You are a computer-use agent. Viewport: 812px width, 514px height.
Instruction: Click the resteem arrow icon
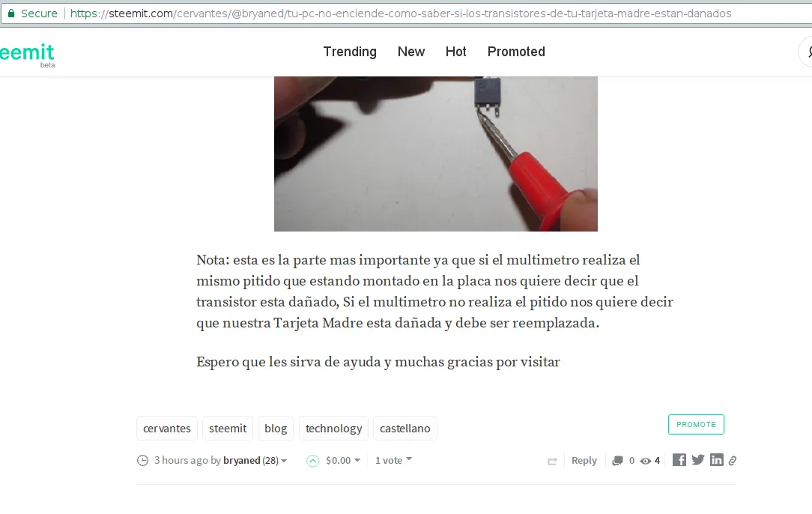click(553, 461)
